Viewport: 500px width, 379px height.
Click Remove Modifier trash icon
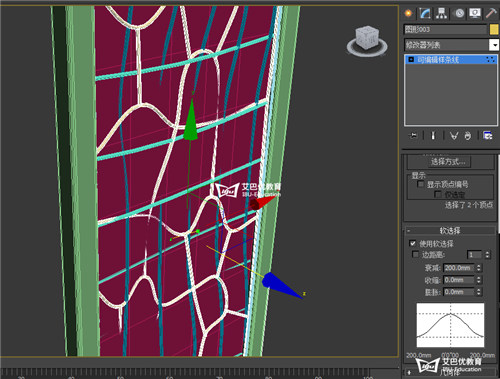468,136
